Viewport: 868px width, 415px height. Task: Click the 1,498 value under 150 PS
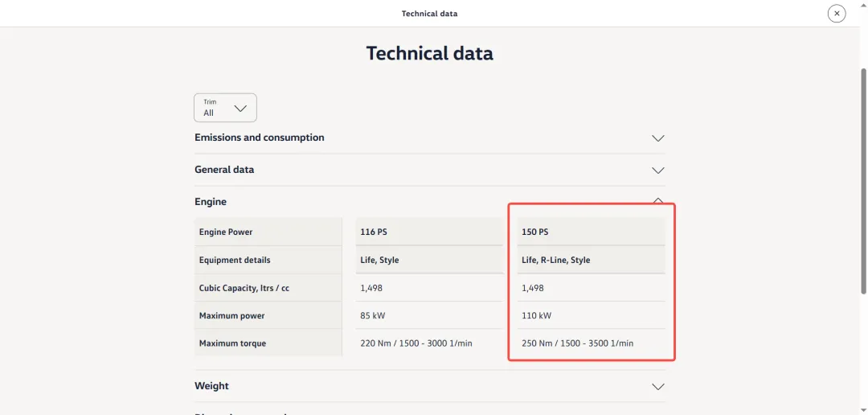(533, 288)
